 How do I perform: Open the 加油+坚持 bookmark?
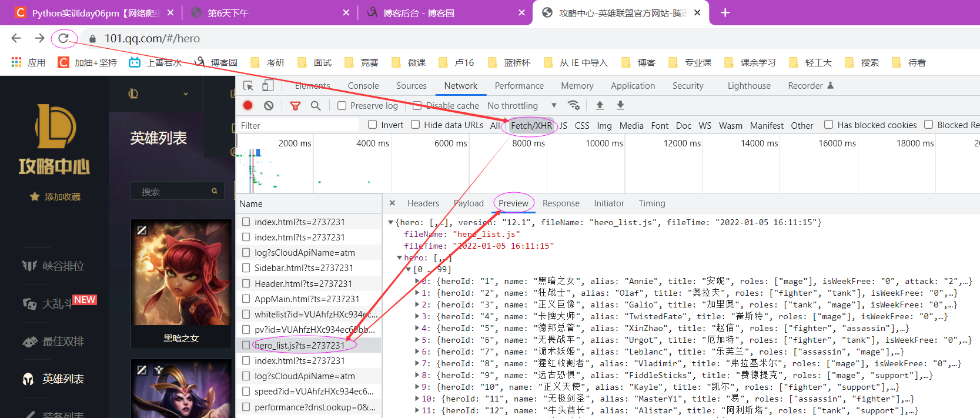(x=88, y=62)
